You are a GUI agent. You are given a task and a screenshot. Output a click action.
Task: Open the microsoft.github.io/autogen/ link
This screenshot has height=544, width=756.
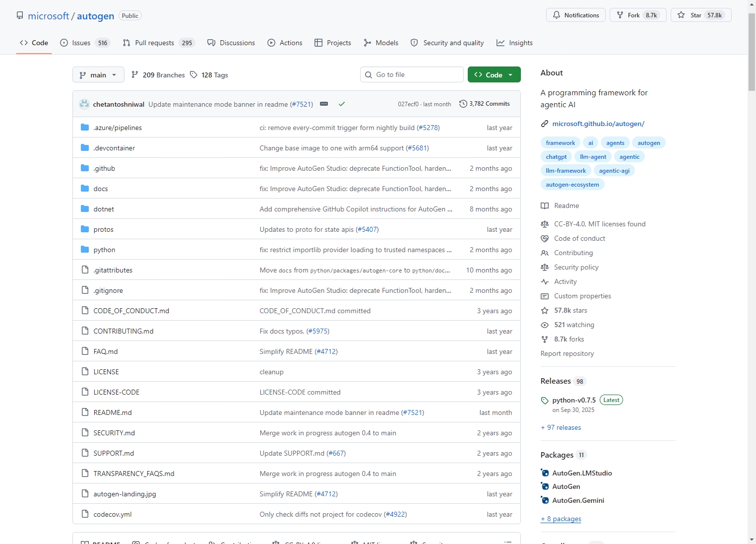coord(598,124)
